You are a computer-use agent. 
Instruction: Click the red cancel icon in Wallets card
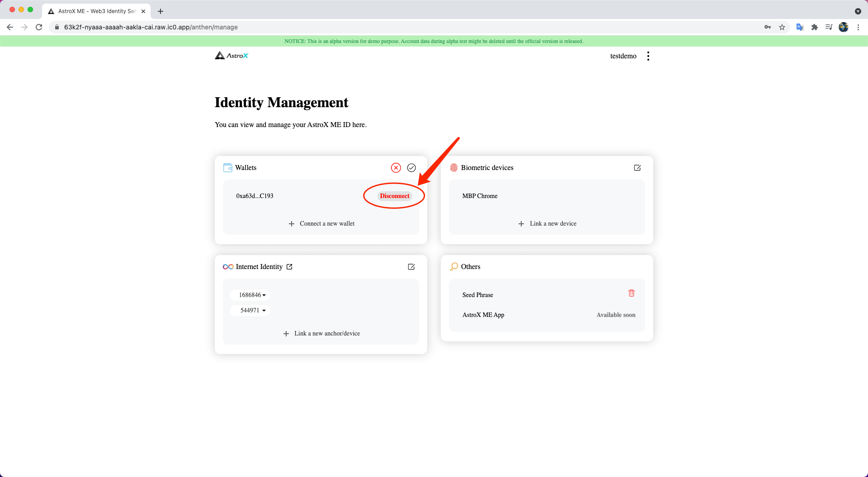396,168
